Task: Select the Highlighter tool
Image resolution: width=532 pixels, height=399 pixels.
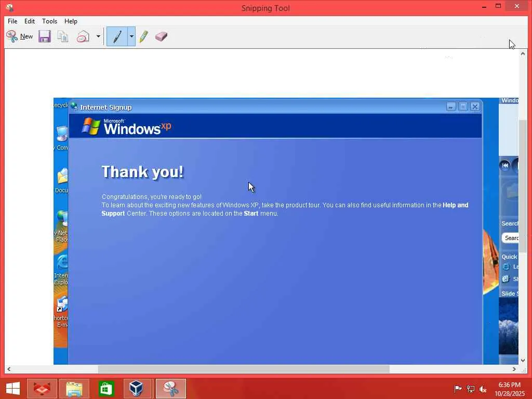Action: click(x=143, y=36)
